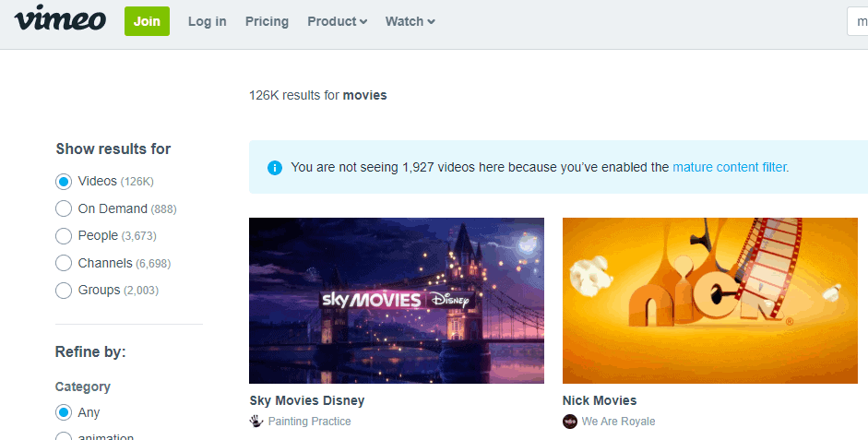Click the Log in link
The height and width of the screenshot is (440, 868).
coord(207,21)
